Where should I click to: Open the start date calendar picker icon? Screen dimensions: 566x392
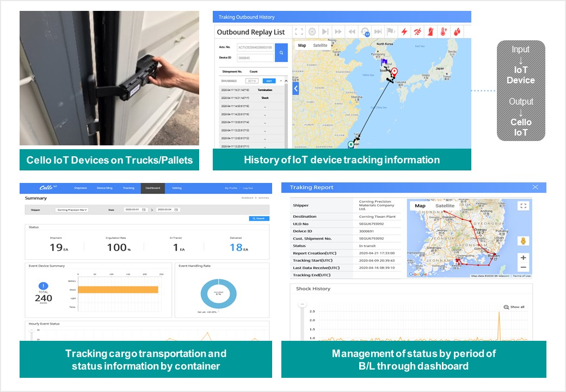click(144, 210)
